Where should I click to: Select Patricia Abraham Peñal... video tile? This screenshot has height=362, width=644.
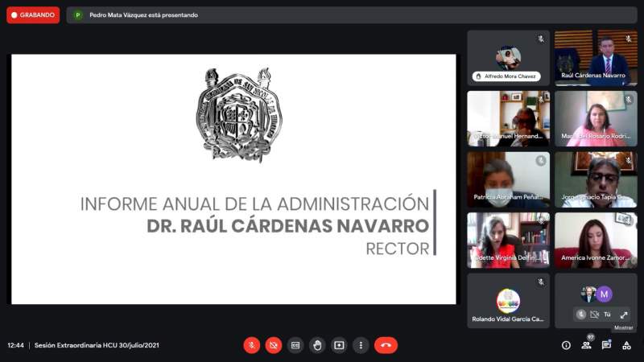[508, 179]
